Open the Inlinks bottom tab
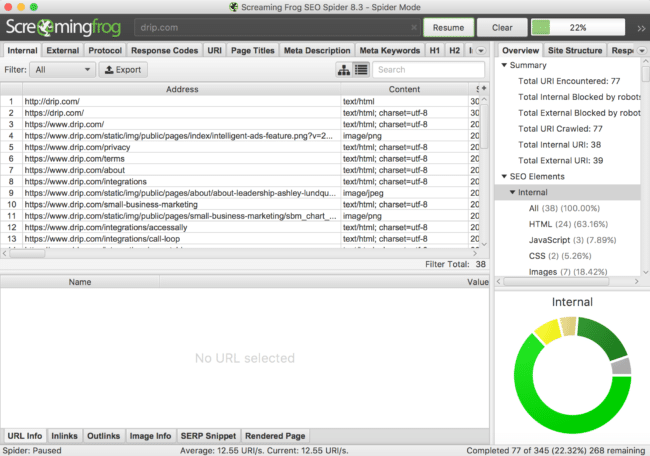Viewport: 650px width, 456px height. click(x=64, y=436)
